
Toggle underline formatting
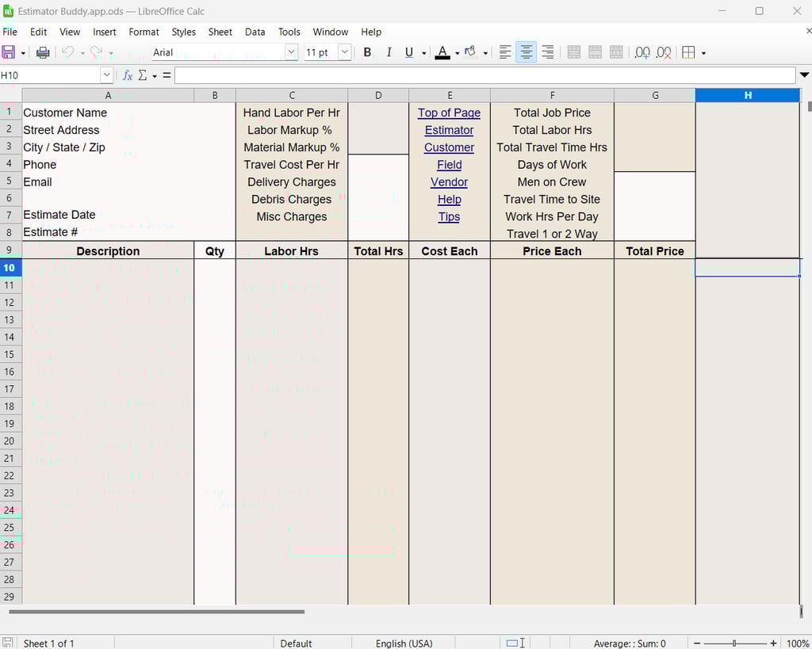point(410,52)
